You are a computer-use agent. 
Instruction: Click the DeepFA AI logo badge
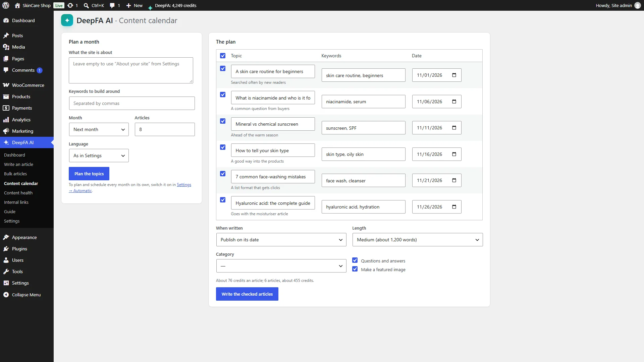[x=67, y=20]
